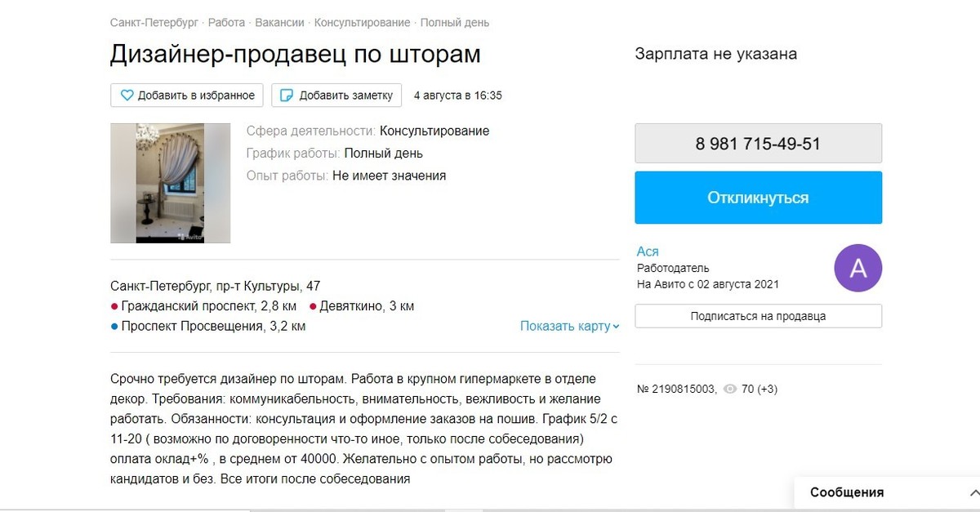This screenshot has height=512, width=980.
Task: Click the job title Дизайнер-продавец по шторам
Action: pos(295,54)
